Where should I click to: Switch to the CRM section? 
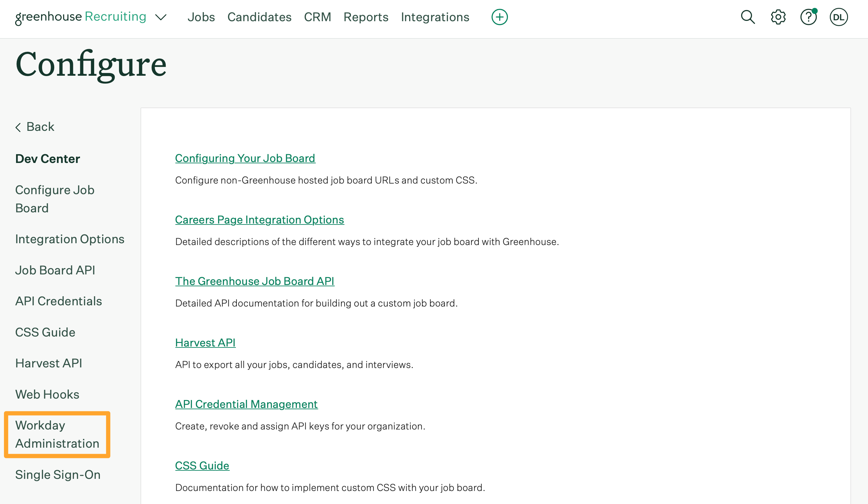pyautogui.click(x=318, y=17)
